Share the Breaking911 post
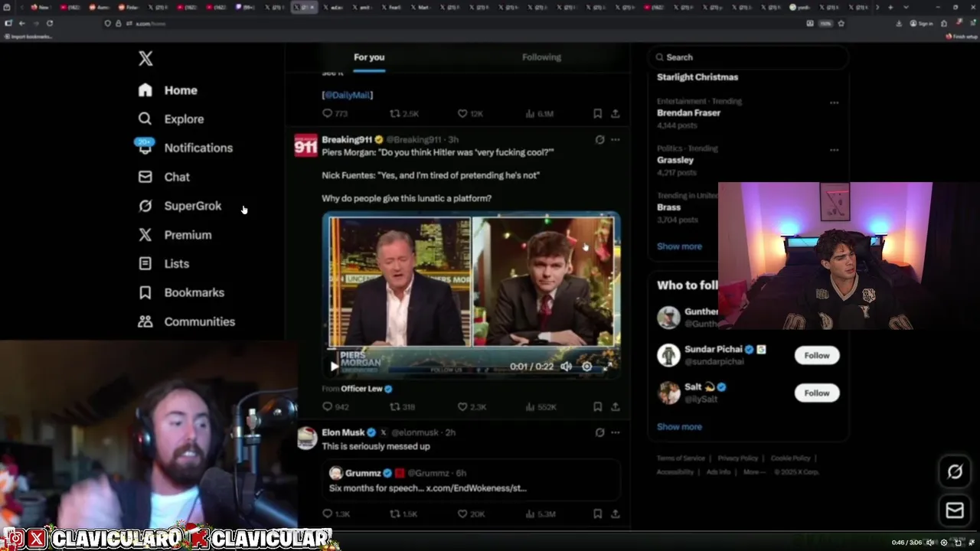 pyautogui.click(x=615, y=407)
